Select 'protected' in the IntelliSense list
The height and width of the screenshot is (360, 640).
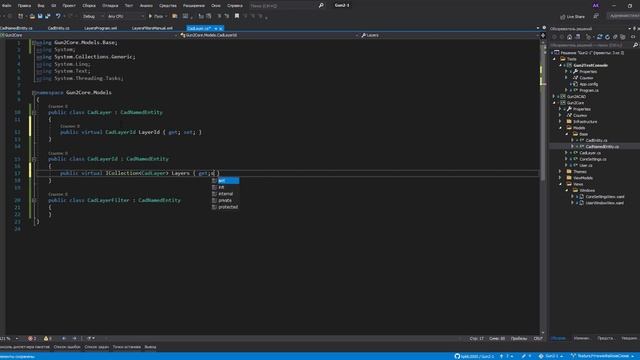coord(226,207)
